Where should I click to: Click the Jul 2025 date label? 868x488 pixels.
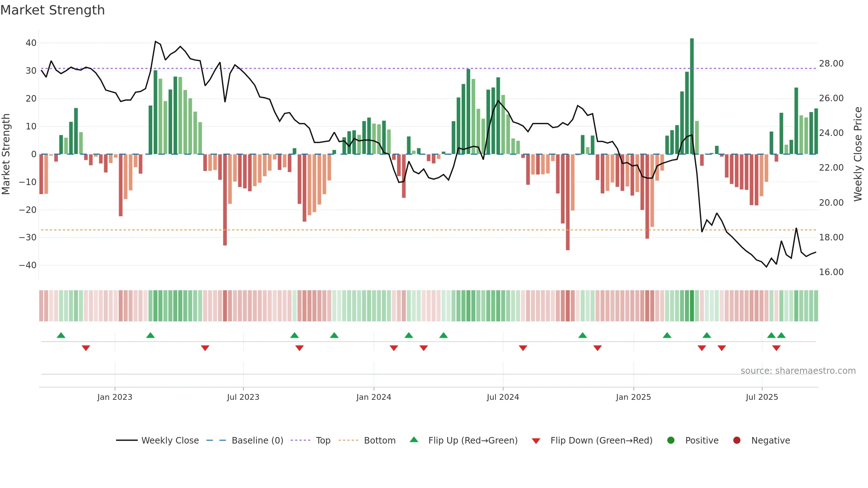pyautogui.click(x=762, y=397)
